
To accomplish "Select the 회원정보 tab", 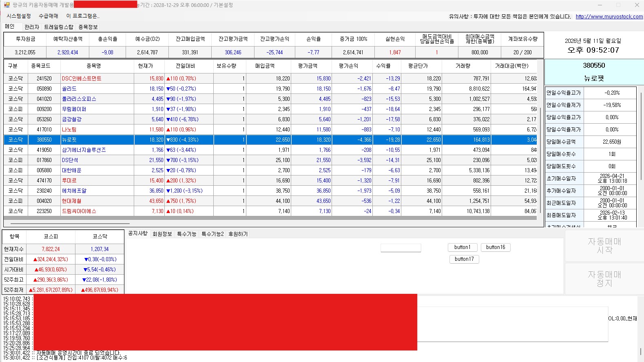I will tap(162, 234).
